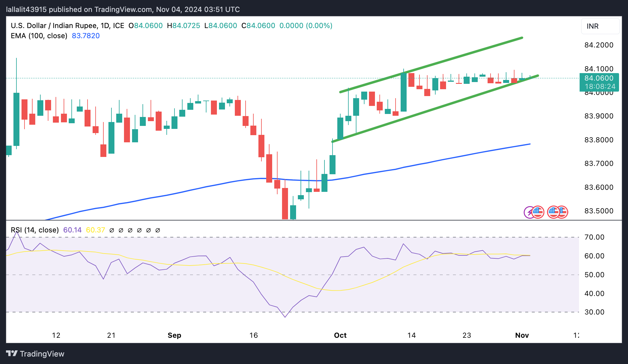Click the 18:08:24 bar countdown timer
628x364 pixels.
click(600, 87)
